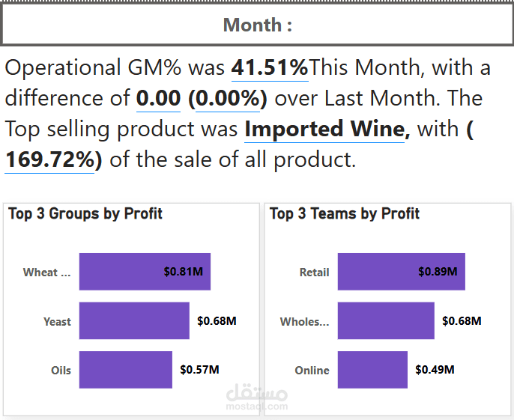Select the Wholesale bar in Teams chart

coord(386,321)
